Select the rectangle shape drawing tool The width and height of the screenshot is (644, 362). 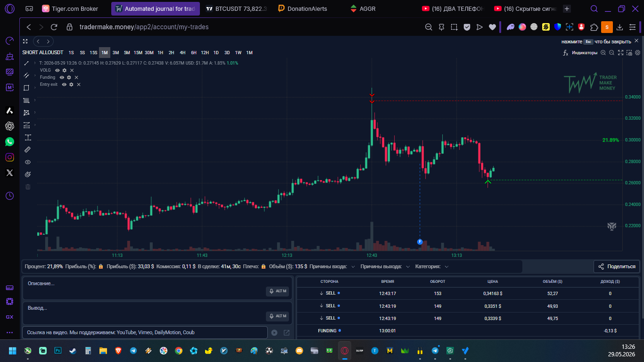coord(26,88)
